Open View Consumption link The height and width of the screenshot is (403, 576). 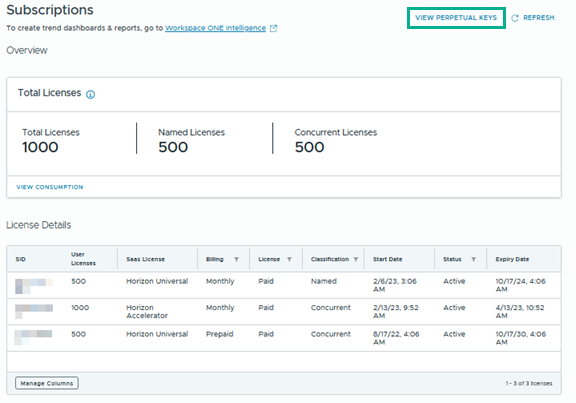pos(50,187)
